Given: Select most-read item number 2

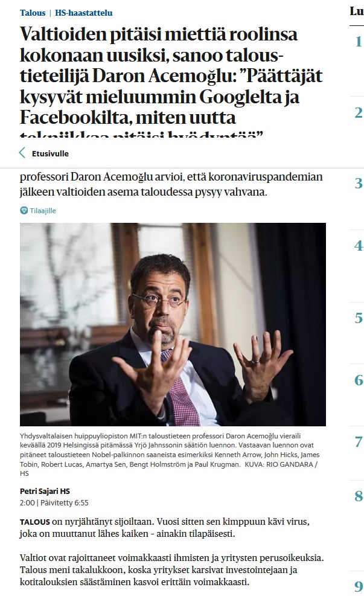Looking at the screenshot, I should [x=359, y=113].
